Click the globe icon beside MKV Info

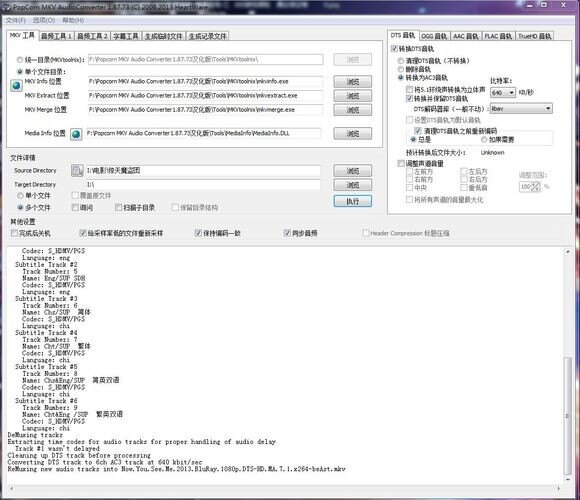click(x=16, y=85)
